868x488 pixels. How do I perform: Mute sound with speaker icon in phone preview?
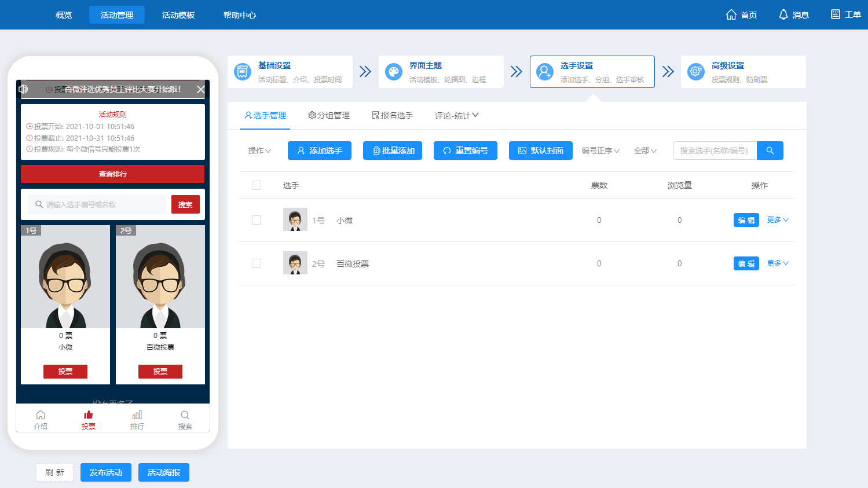(x=23, y=89)
